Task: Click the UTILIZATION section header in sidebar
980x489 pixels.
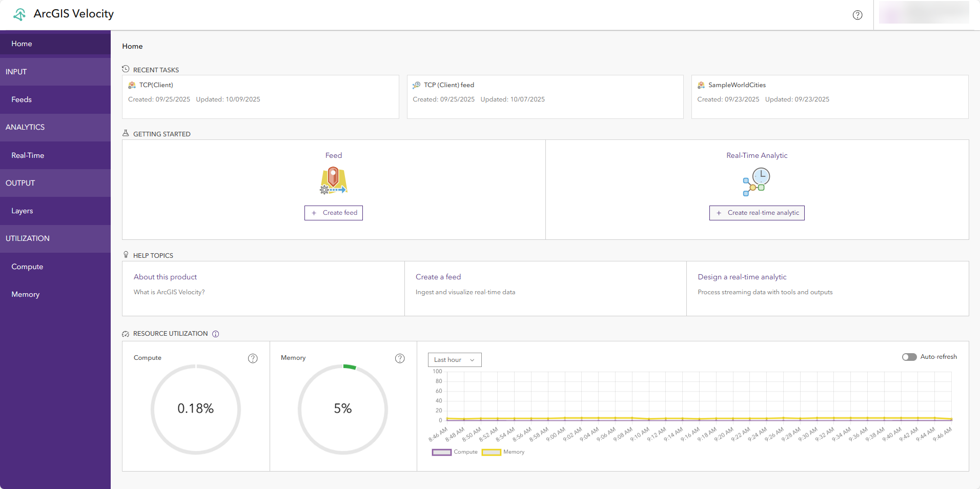Action: click(x=55, y=238)
